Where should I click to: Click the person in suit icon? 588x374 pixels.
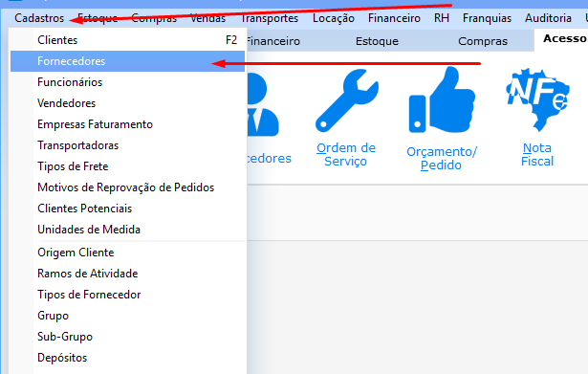coord(263,104)
